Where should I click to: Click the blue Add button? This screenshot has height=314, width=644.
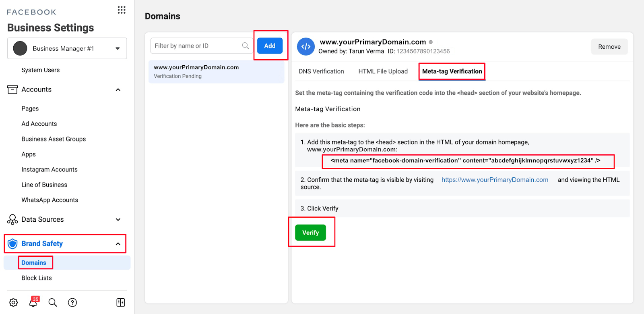(270, 46)
